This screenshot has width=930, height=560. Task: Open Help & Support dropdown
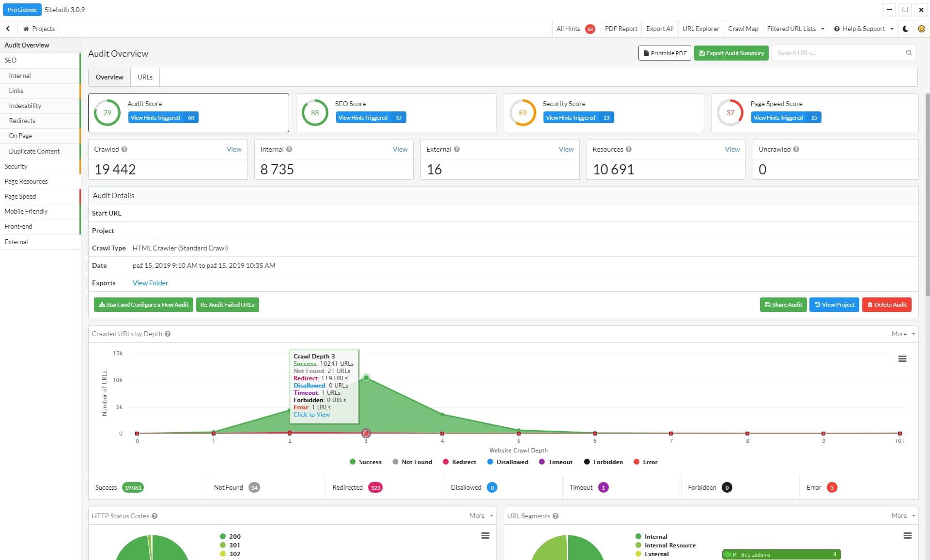[x=863, y=29]
